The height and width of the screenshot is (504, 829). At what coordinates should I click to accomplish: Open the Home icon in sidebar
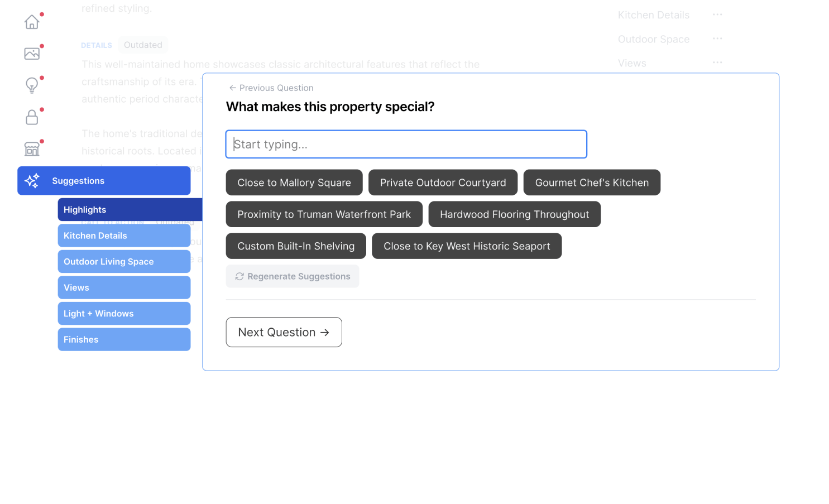32,22
